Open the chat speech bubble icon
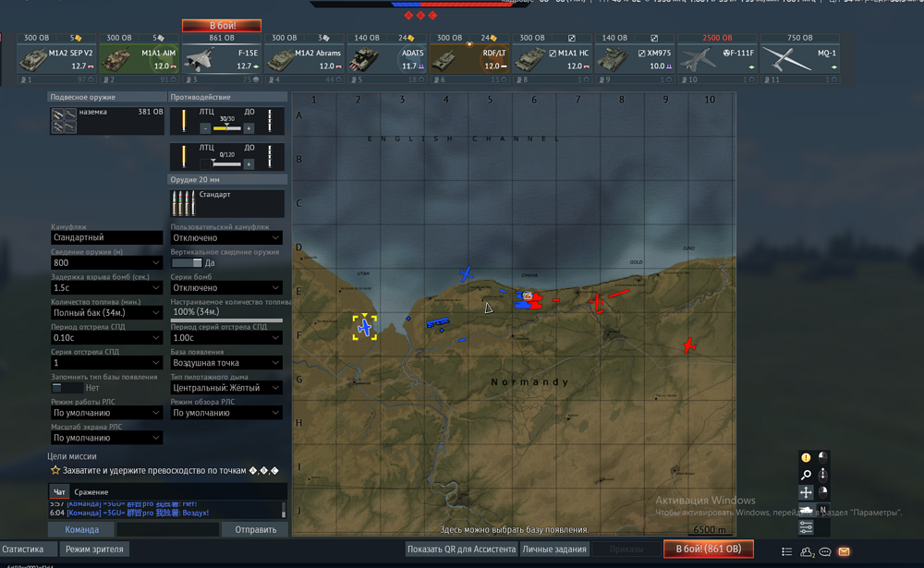Image resolution: width=924 pixels, height=568 pixels. 825,551
